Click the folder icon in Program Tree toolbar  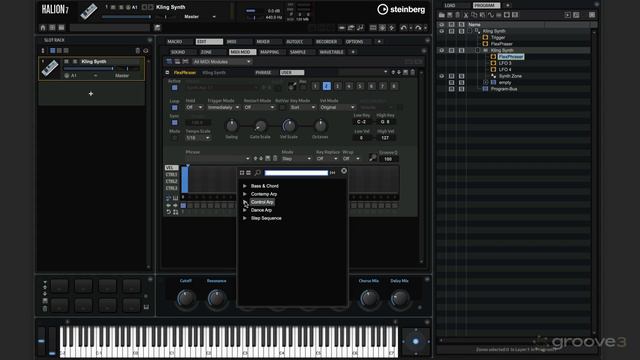(x=442, y=15)
